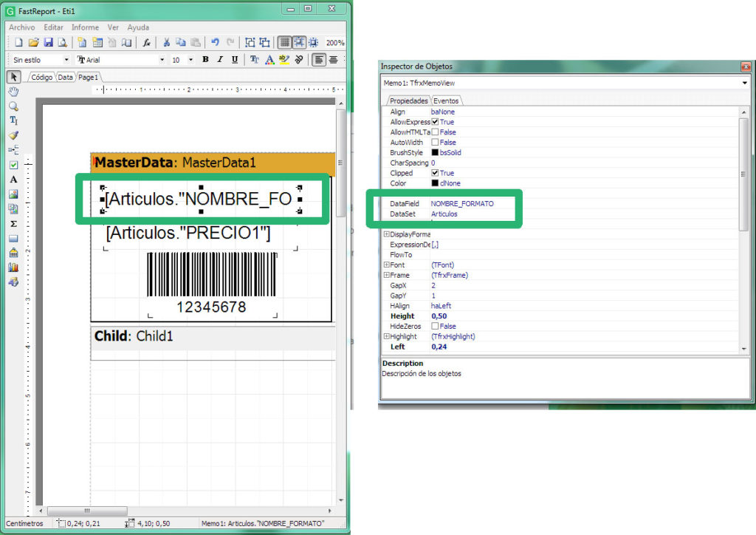The width and height of the screenshot is (756, 535).
Task: Open a report with the folder icon
Action: tap(33, 42)
